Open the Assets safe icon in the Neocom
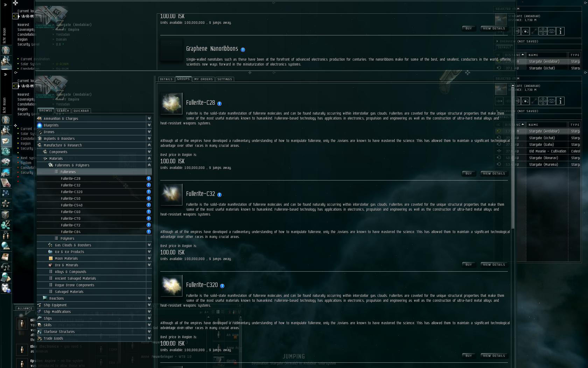Viewport: 588px width, 368px height. coord(6,214)
